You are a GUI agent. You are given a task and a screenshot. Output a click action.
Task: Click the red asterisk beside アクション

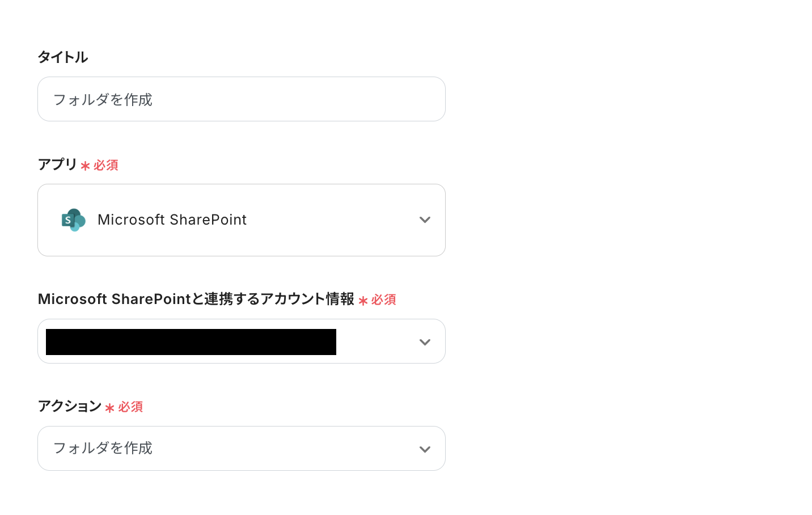tap(110, 408)
